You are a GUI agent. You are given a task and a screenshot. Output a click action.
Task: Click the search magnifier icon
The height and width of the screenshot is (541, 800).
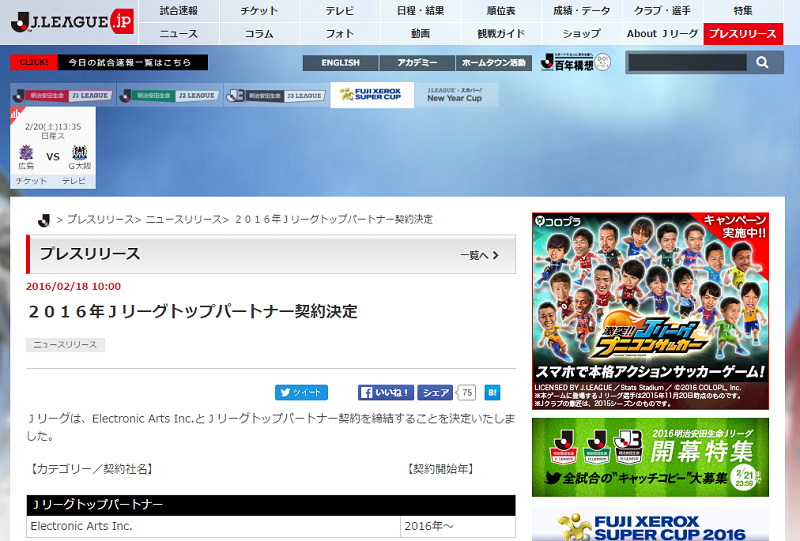tap(763, 63)
